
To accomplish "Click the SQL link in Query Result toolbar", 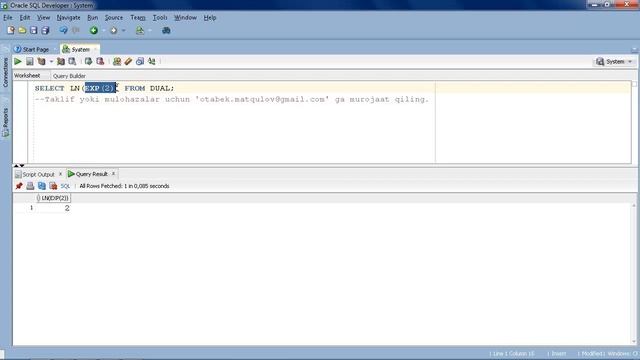I will (x=65, y=186).
